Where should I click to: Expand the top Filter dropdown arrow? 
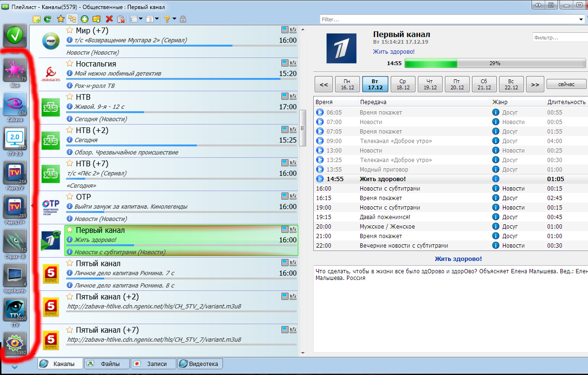point(582,19)
